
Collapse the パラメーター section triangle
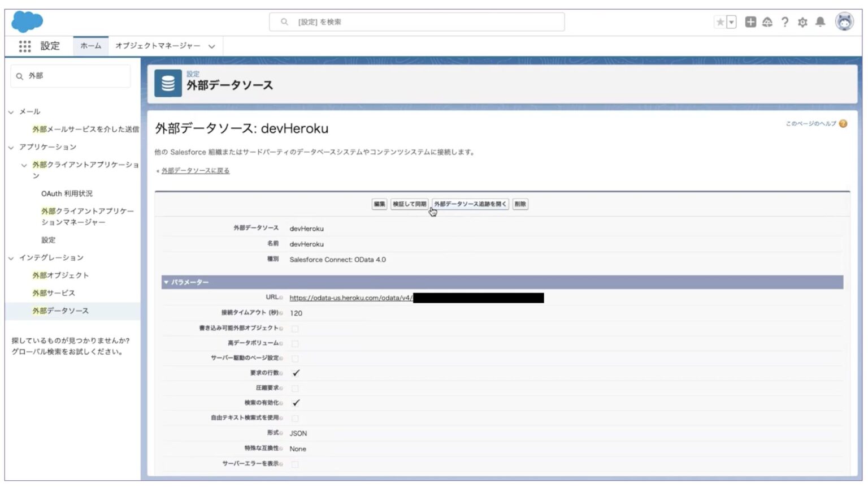(166, 282)
